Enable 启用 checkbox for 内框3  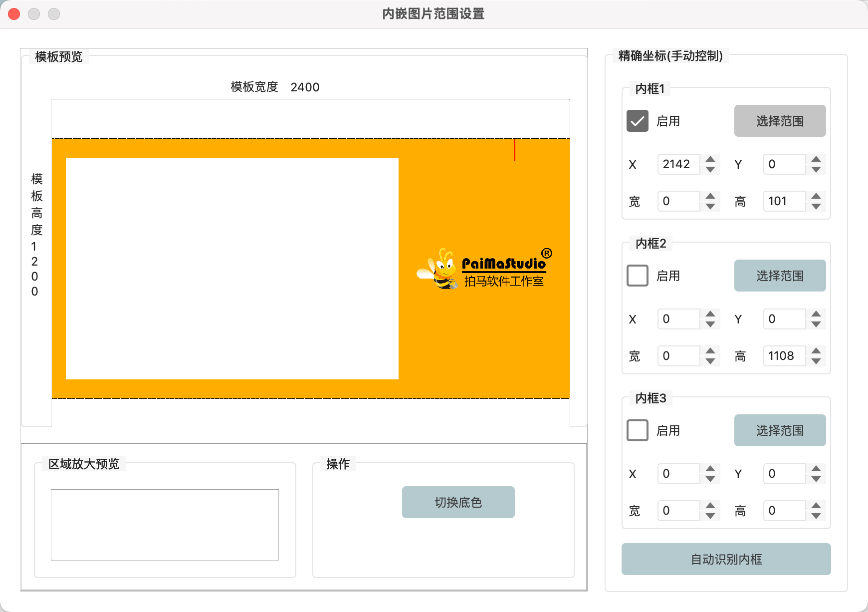[637, 430]
